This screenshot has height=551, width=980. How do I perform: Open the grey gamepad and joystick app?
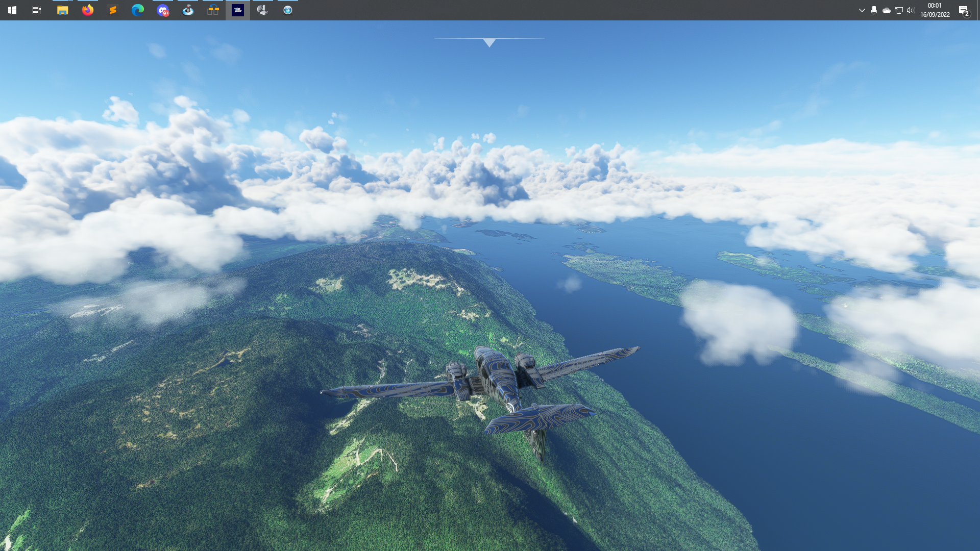coord(262,10)
